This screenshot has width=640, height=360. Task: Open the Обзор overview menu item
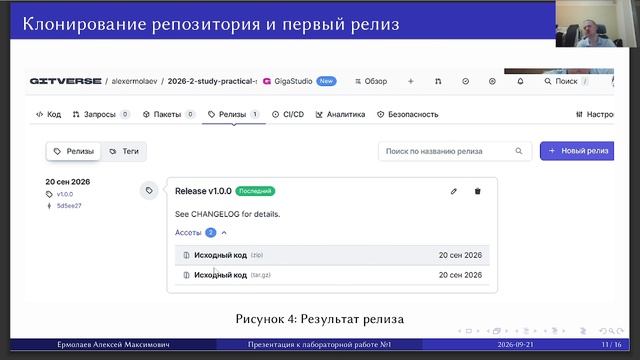click(x=371, y=81)
